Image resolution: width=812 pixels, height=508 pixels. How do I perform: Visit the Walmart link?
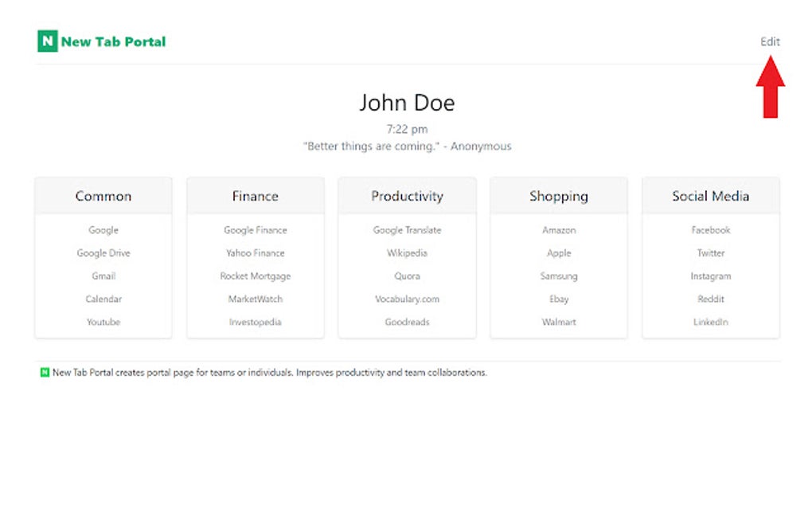coord(559,322)
